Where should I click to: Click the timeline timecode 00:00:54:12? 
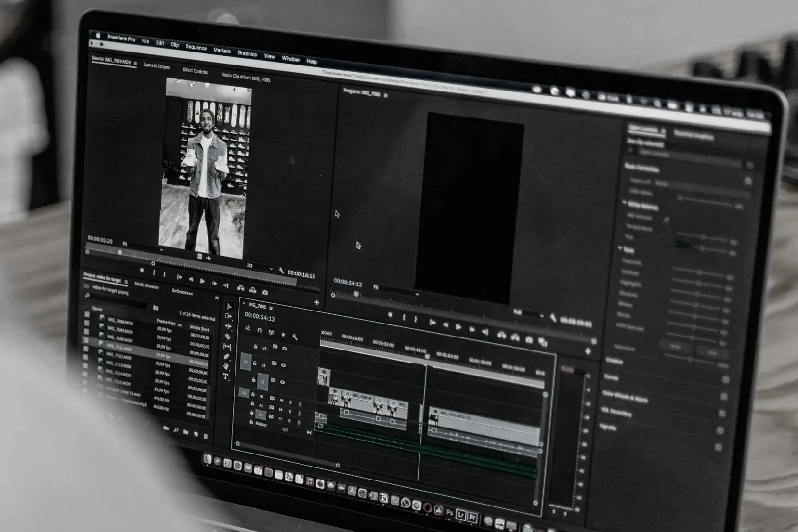(x=260, y=317)
